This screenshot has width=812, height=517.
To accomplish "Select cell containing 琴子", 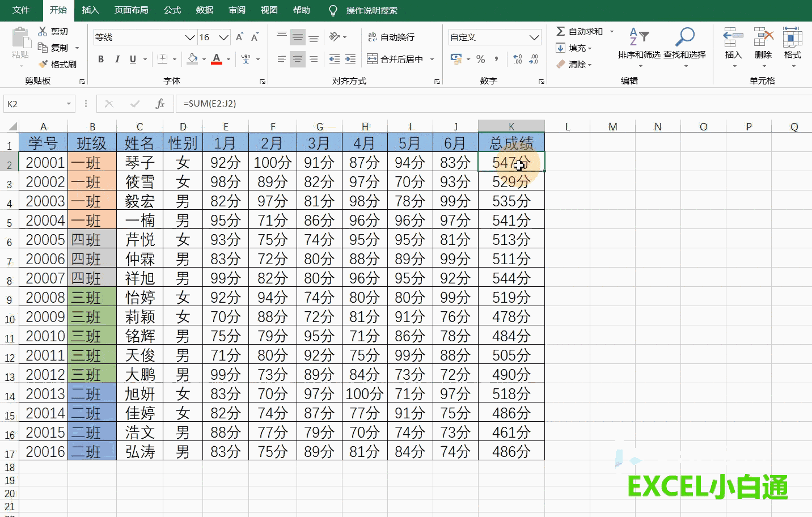I will 139,162.
